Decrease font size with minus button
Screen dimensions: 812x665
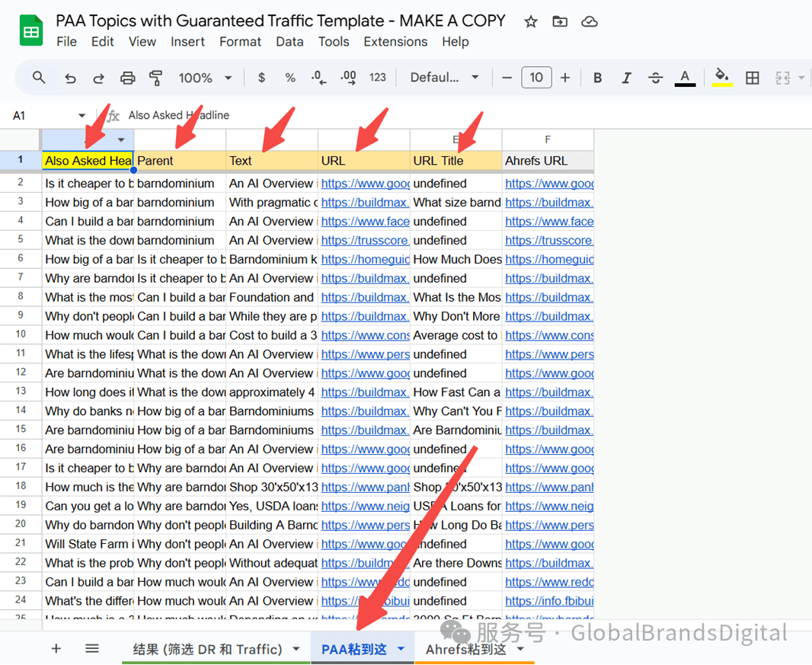(507, 78)
